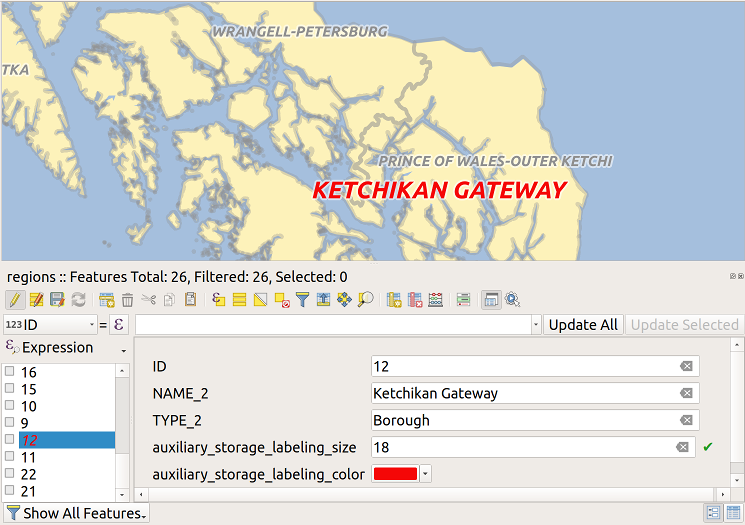
Task: Open the Show All Features filter menu
Action: tap(76, 513)
